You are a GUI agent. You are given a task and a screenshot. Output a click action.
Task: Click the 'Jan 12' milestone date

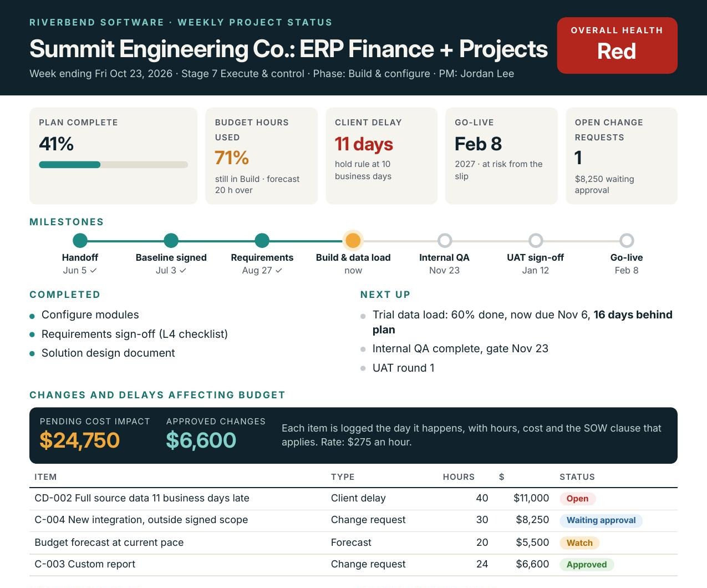tap(536, 271)
